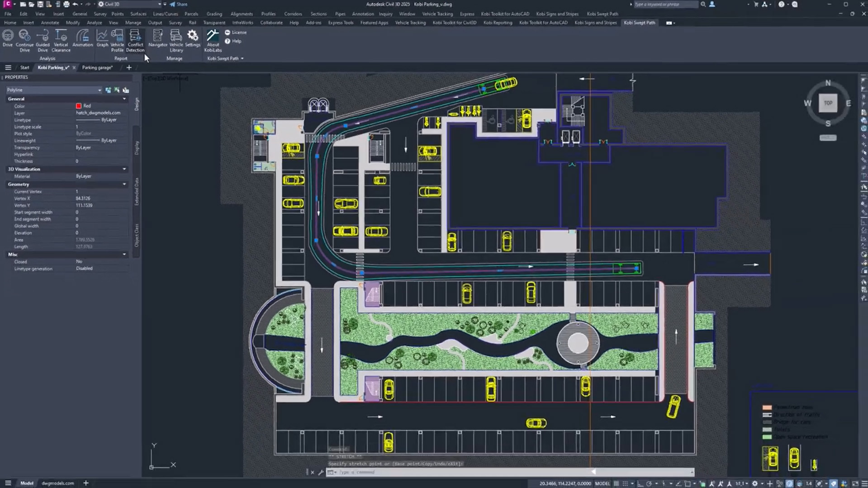Click the Red color swatch property
Image resolution: width=868 pixels, height=488 pixels.
(x=79, y=106)
